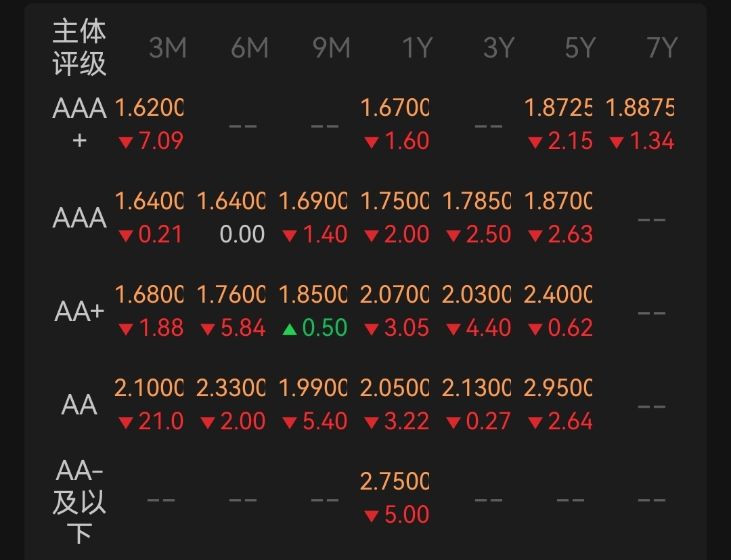Click the red down arrow beside 5.84
This screenshot has height=560, width=731.
[208, 330]
